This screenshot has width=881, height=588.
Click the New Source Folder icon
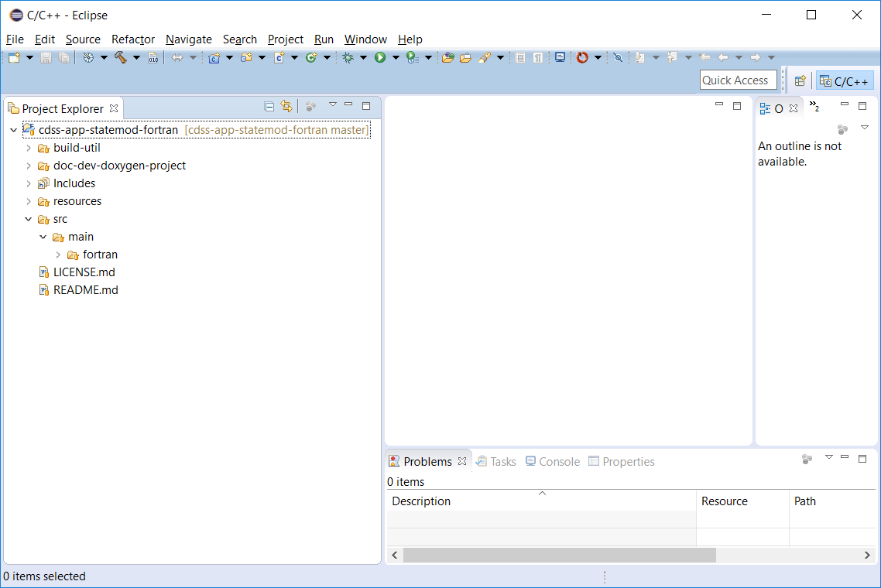(x=246, y=57)
